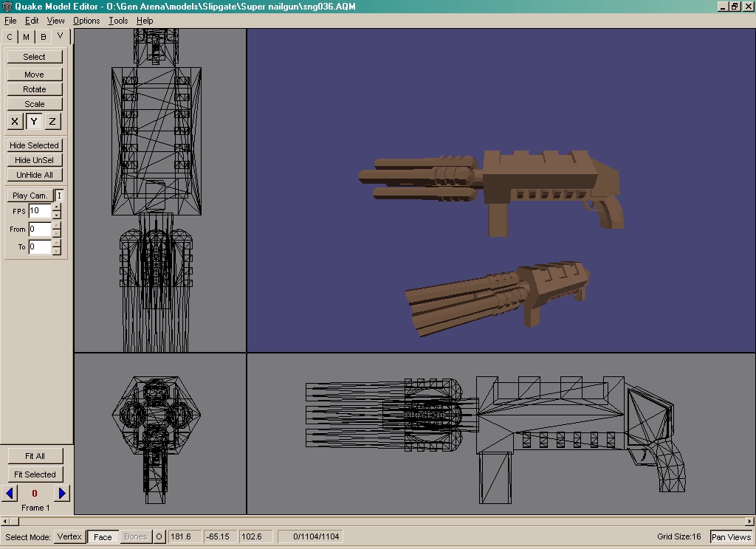756x549 pixels.
Task: Restore down the Quake Model Editor window
Action: coord(735,6)
